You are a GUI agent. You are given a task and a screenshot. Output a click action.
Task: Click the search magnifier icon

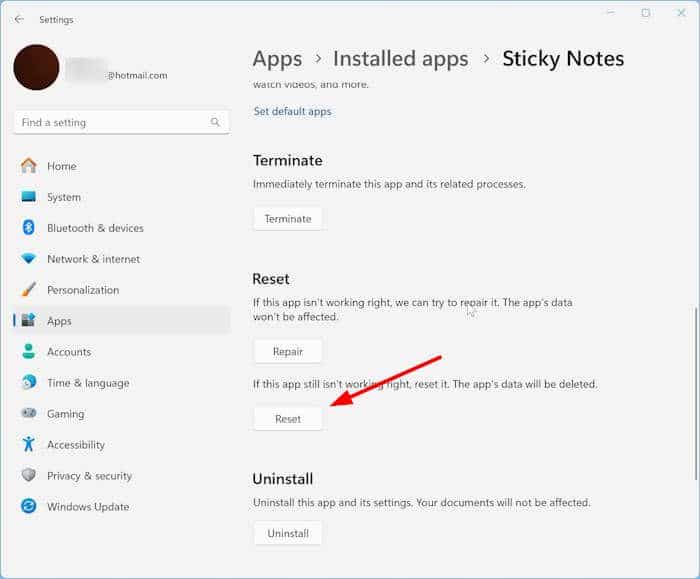click(x=215, y=122)
